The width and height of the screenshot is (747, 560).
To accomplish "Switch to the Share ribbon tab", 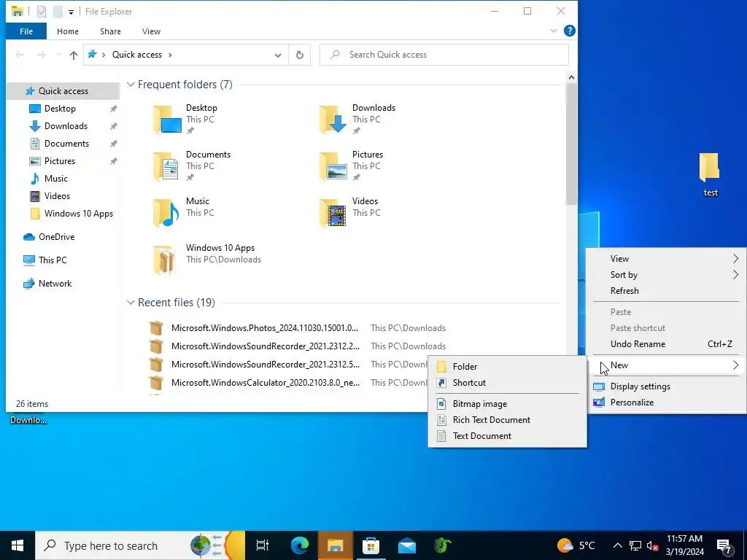I will point(110,31).
